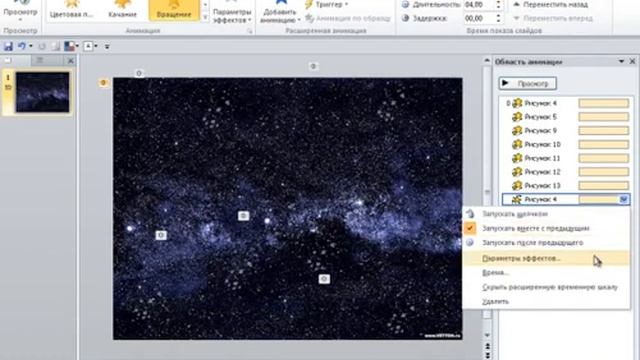Open the Анимация group dialog launcher
The height and width of the screenshot is (360, 640).
(x=249, y=31)
